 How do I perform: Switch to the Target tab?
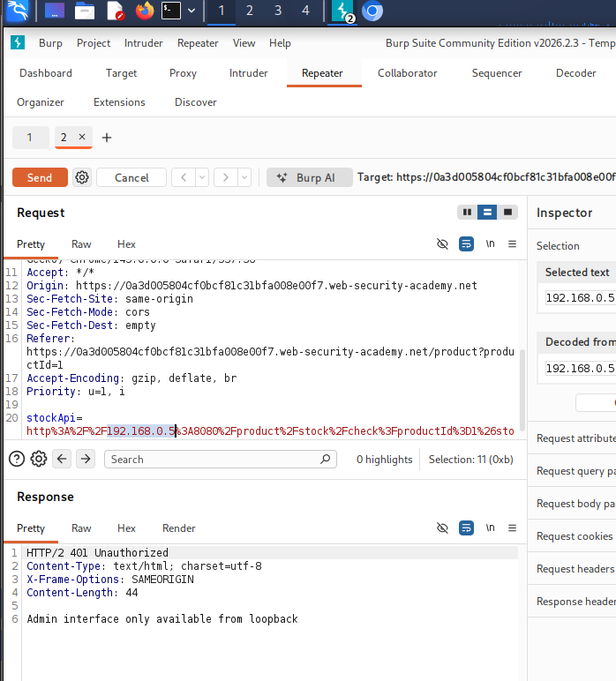point(121,73)
